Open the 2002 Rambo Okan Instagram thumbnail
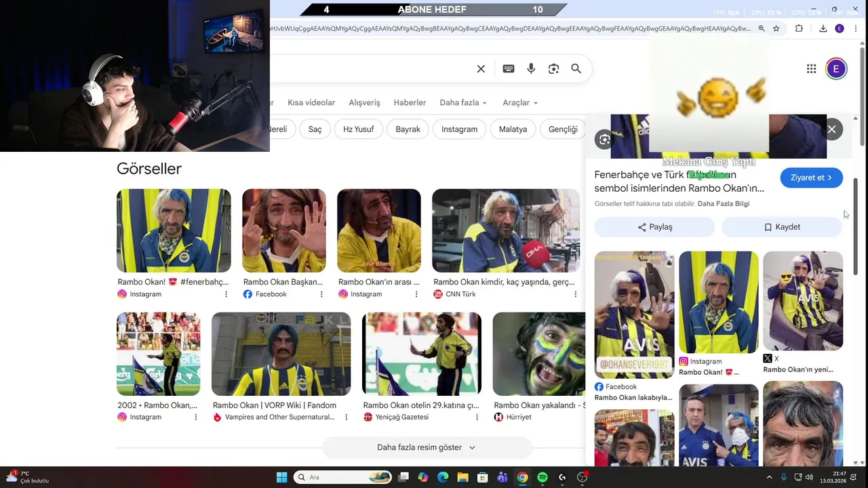Screen dimensions: 868x488 click(x=158, y=354)
